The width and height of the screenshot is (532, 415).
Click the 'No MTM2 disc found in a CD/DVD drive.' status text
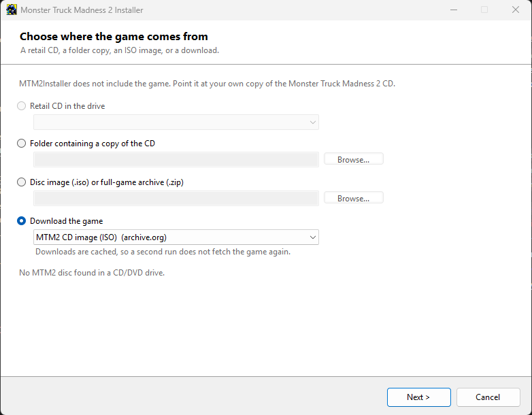pos(92,273)
